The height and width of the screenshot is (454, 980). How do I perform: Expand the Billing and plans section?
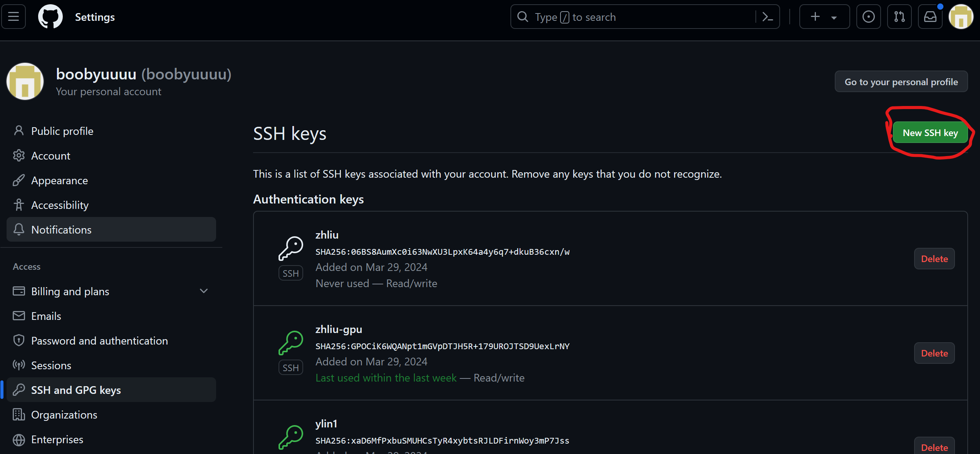tap(111, 291)
